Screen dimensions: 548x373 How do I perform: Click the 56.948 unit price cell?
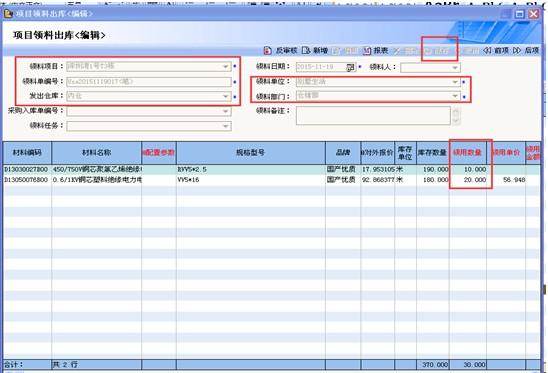pos(506,180)
